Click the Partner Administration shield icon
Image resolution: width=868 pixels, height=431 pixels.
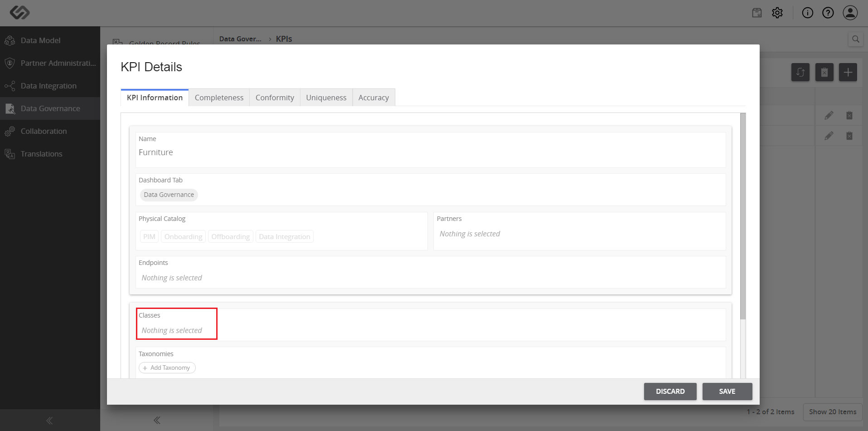10,63
